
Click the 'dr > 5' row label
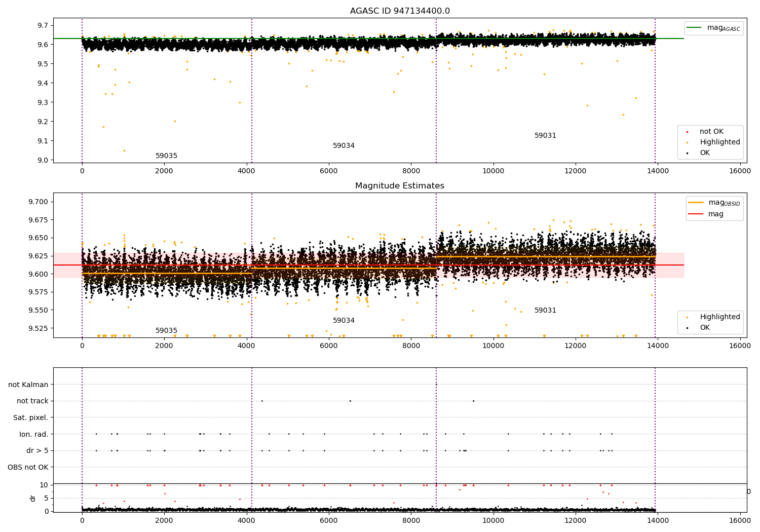click(37, 451)
